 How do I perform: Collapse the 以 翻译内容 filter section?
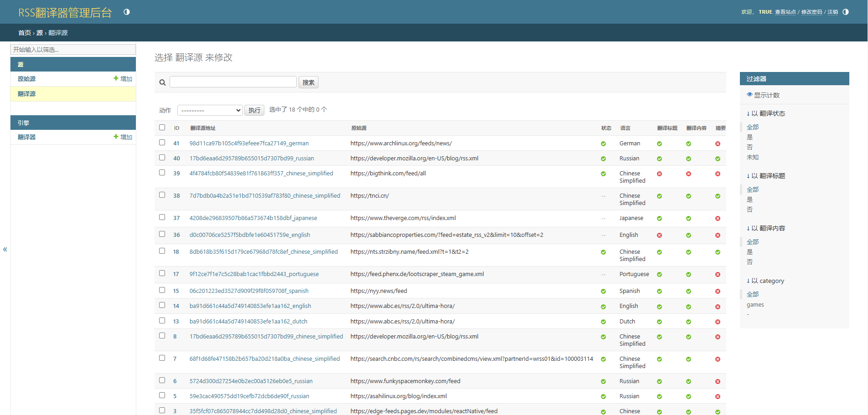[766, 228]
